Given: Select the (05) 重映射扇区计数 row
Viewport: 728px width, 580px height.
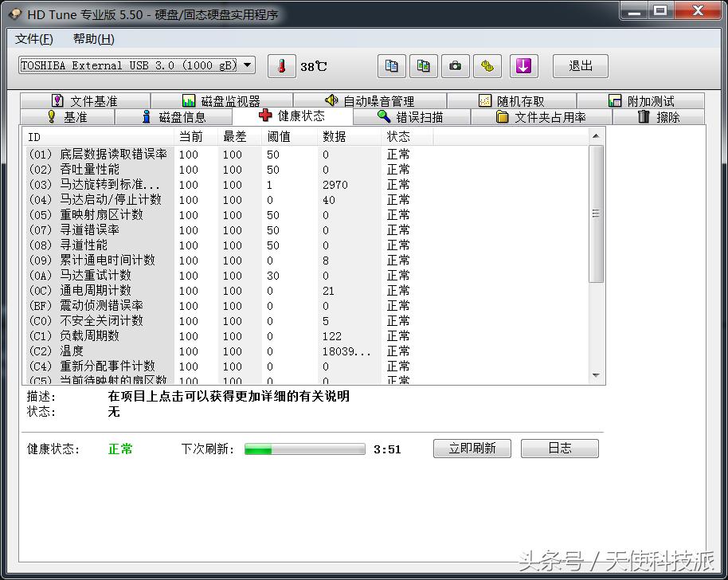Looking at the screenshot, I should (x=306, y=215).
